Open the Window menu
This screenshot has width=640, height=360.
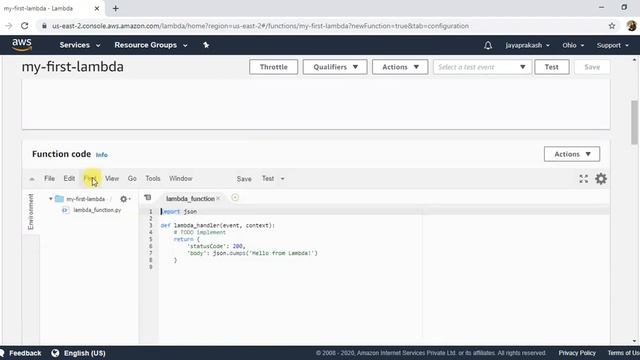click(x=181, y=178)
